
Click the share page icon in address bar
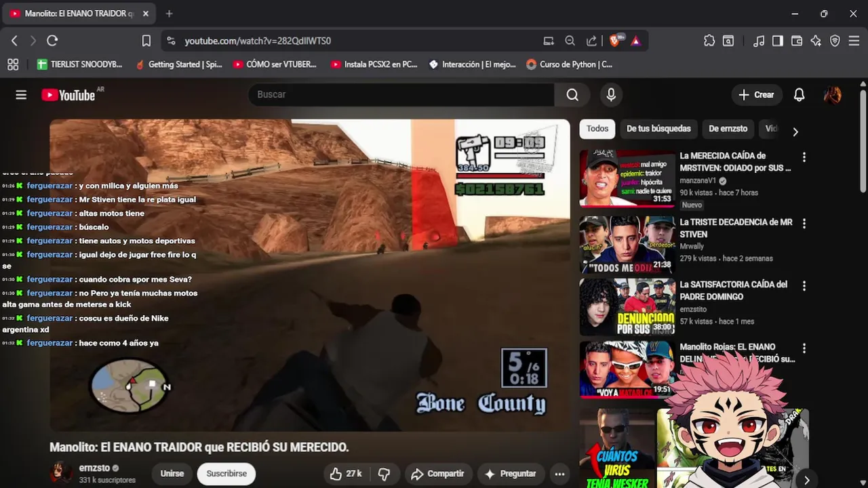[591, 41]
